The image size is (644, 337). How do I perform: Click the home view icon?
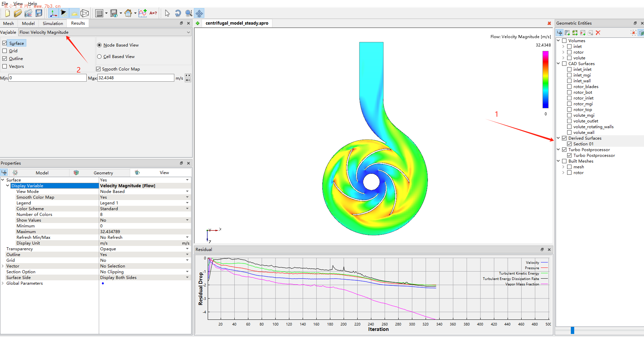pyautogui.click(x=128, y=13)
